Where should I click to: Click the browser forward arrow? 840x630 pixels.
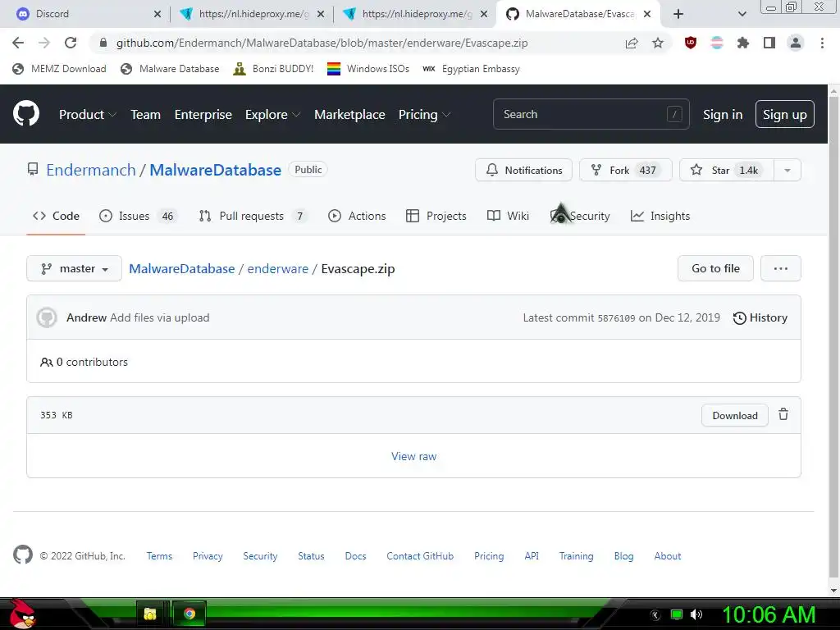tap(44, 43)
